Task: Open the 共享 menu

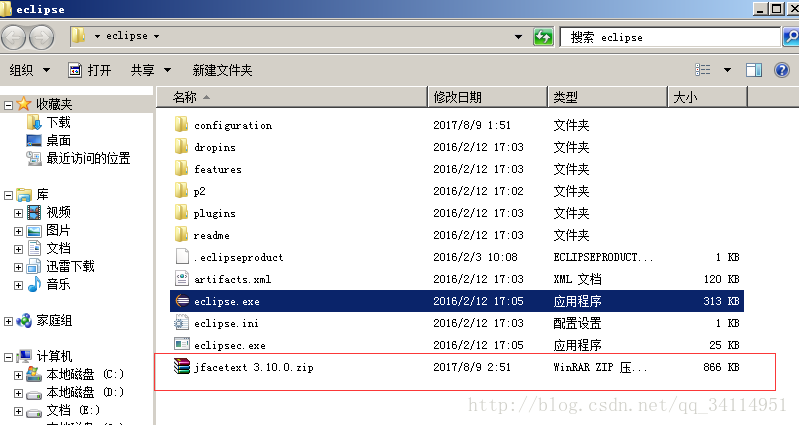Action: coord(151,70)
